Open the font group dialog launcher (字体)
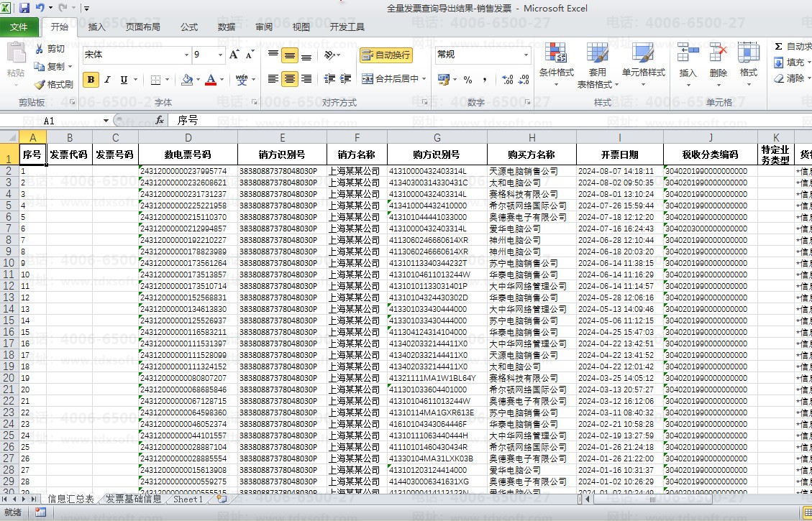This screenshot has height=521, width=812. (x=255, y=103)
